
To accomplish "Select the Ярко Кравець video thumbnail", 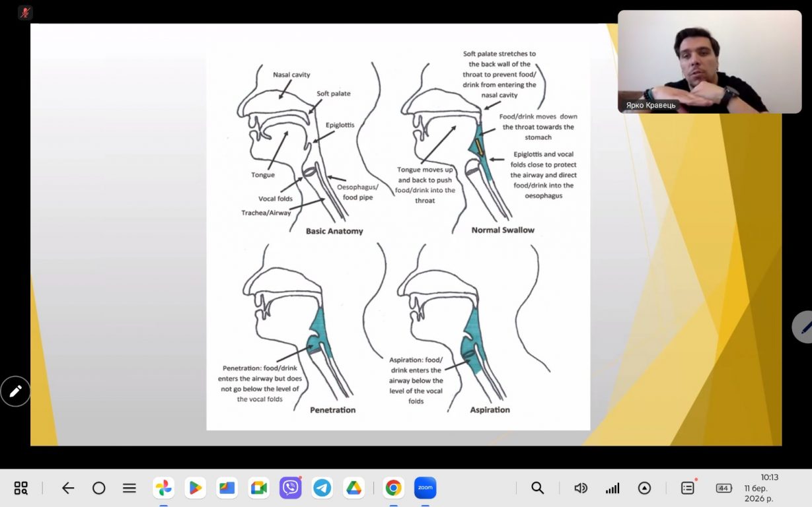I will (x=710, y=61).
